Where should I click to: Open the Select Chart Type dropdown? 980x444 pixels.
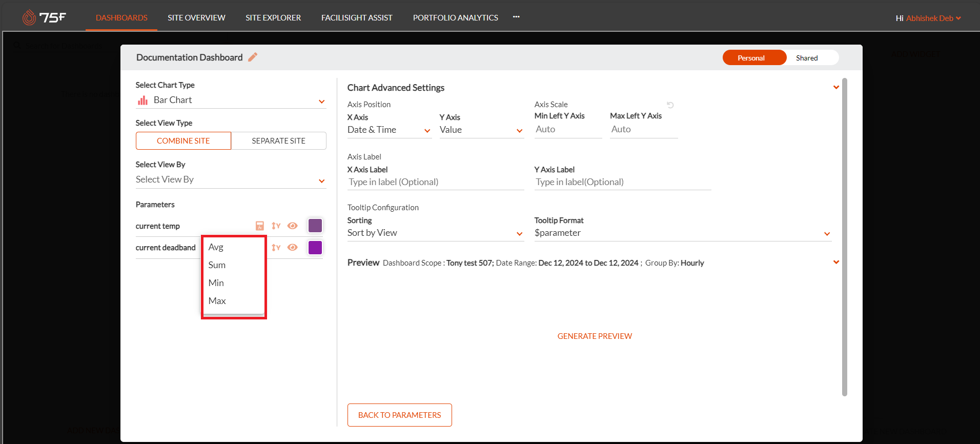(231, 100)
